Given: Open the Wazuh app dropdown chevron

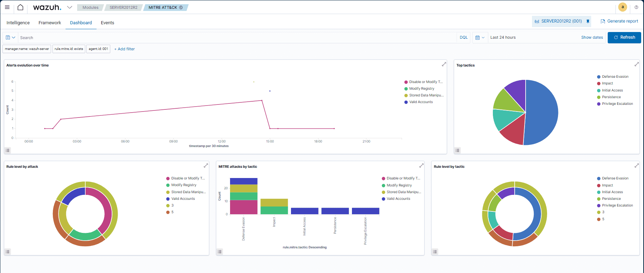Looking at the screenshot, I should pos(69,7).
